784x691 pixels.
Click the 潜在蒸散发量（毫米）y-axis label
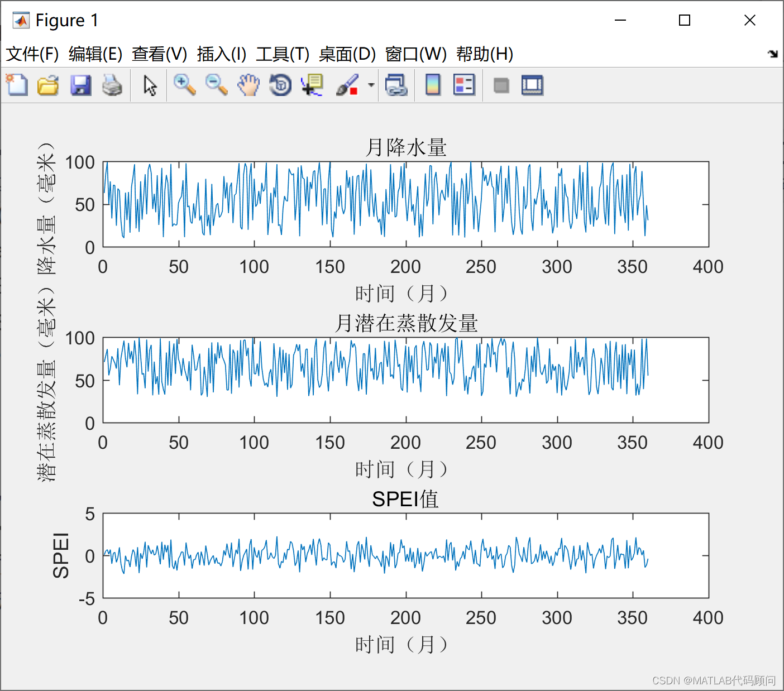(47, 385)
